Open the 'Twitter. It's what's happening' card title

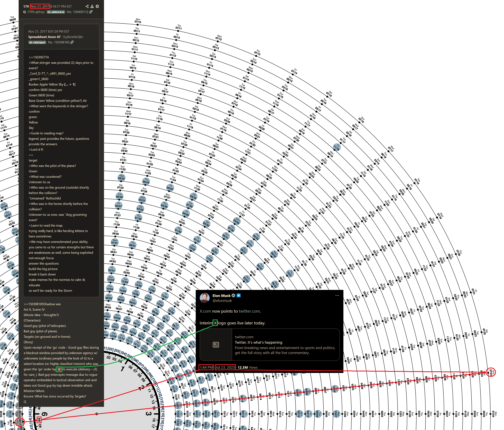(258, 342)
